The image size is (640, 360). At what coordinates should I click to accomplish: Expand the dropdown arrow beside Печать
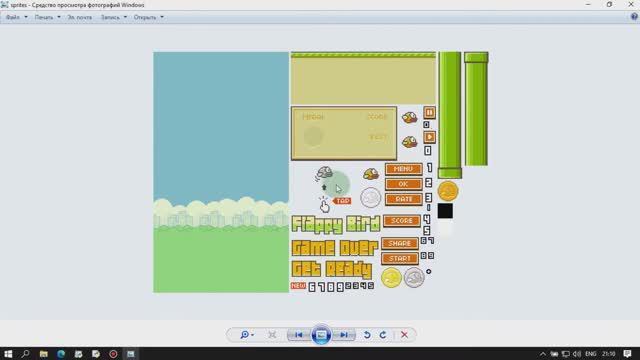click(59, 17)
